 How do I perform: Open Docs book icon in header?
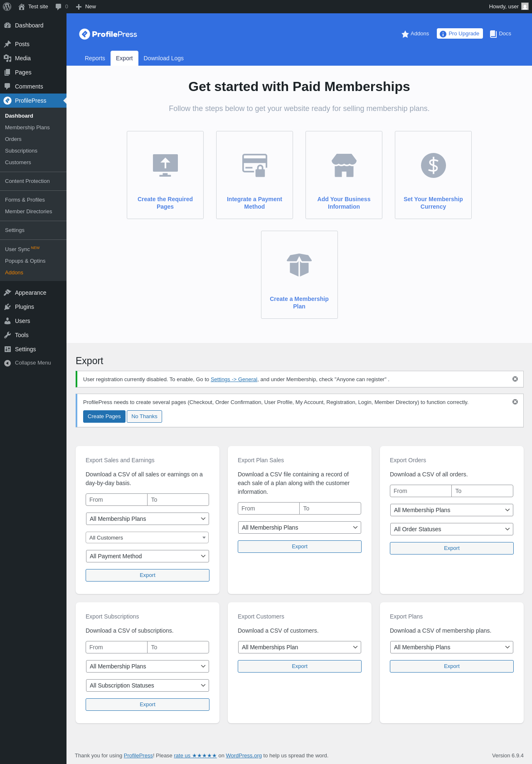[x=493, y=34]
